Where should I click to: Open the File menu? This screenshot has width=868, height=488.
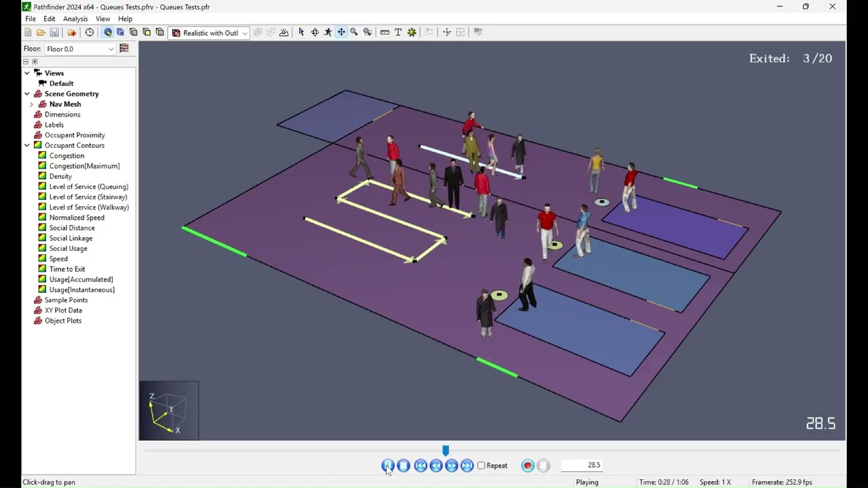click(31, 19)
